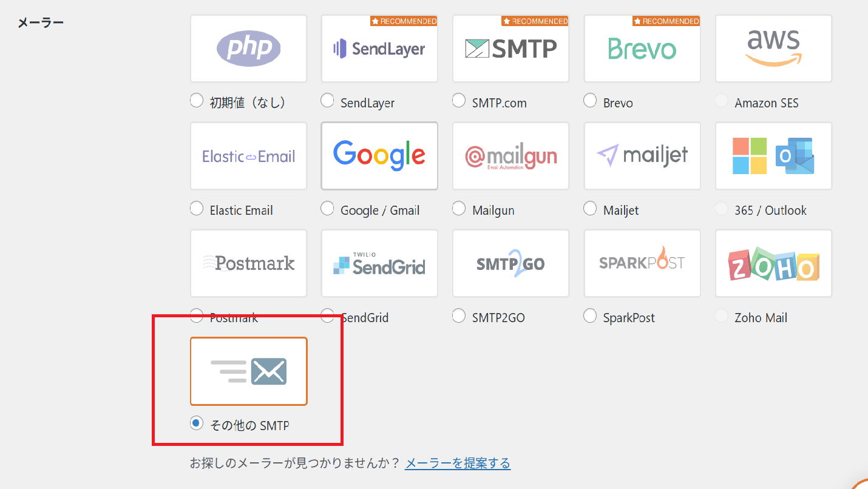The image size is (868, 489).
Task: Select the Elastic Email radio button
Action: (197, 209)
